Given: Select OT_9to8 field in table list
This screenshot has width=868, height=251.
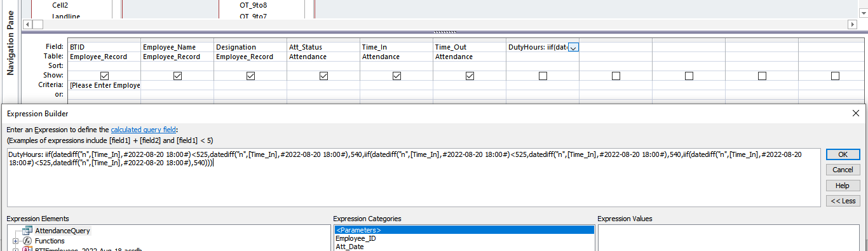Looking at the screenshot, I should coord(252,5).
